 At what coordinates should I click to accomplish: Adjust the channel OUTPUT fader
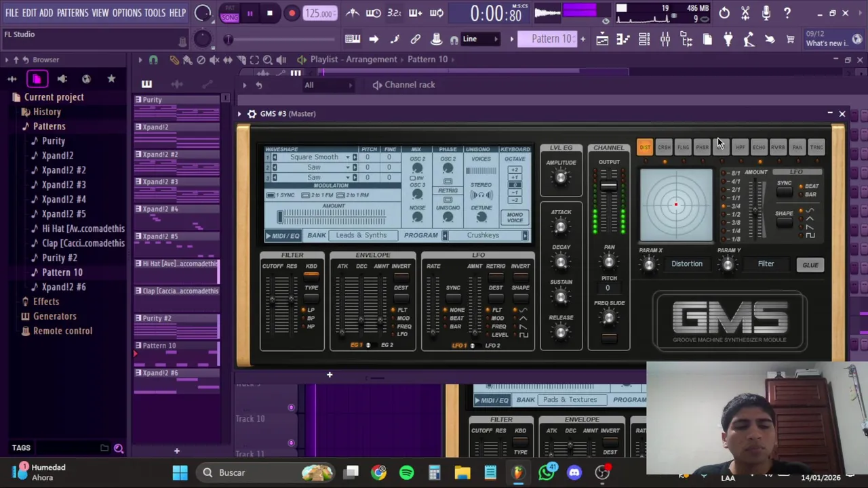[609, 186]
